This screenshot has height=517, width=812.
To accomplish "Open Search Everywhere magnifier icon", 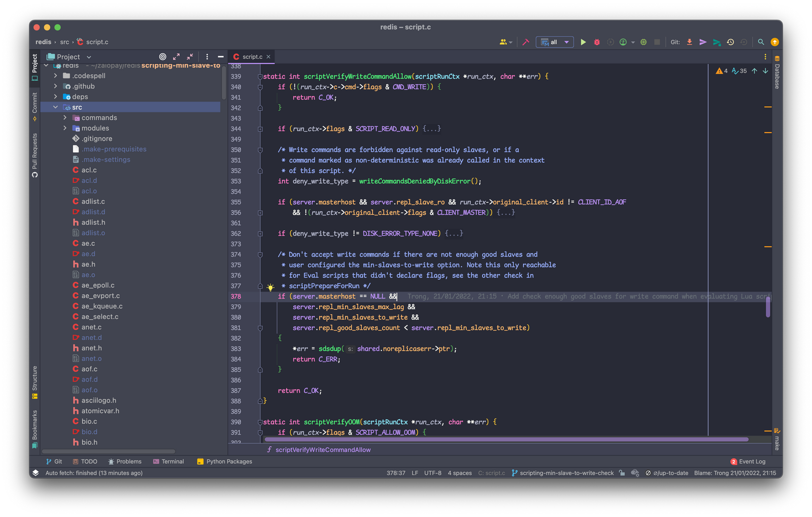I will click(761, 42).
